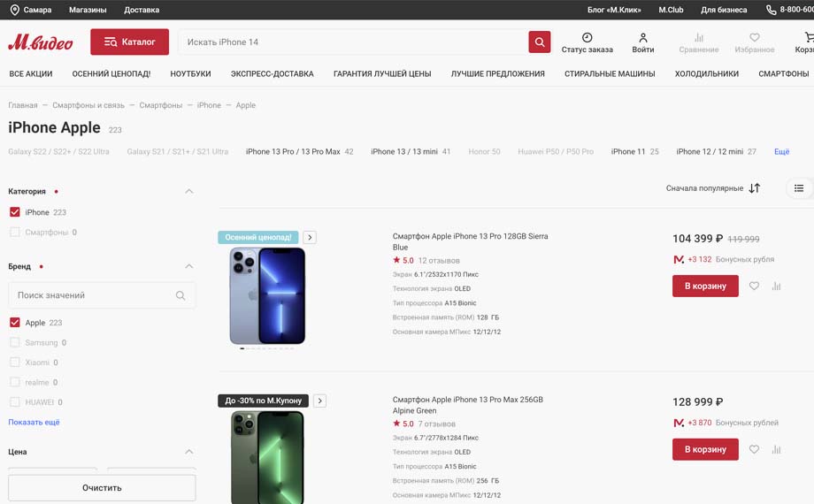Open ВСЕ АКЦИИ menu item
The image size is (814, 504).
coord(31,73)
